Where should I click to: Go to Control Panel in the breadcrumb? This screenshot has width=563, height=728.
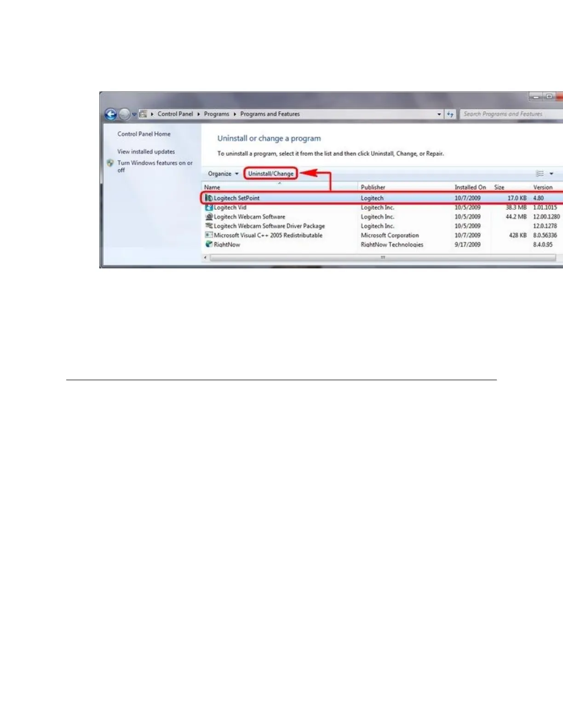click(x=175, y=114)
